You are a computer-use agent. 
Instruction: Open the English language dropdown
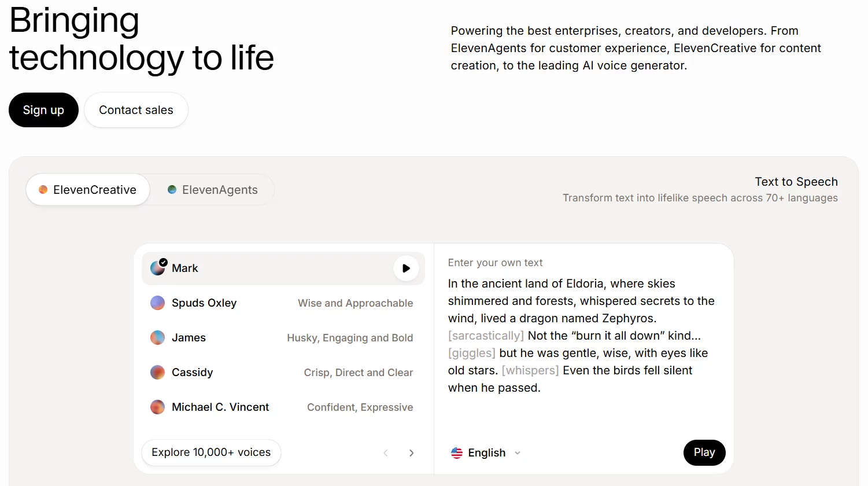click(x=486, y=453)
